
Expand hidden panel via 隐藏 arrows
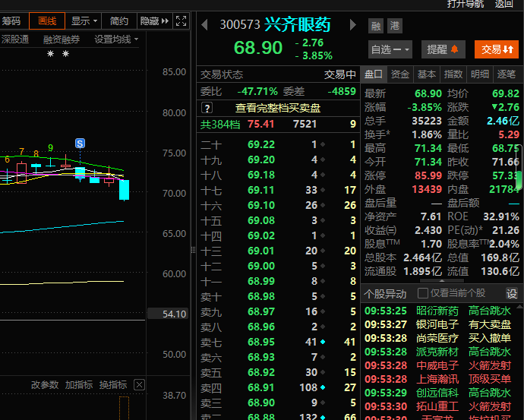click(x=154, y=21)
